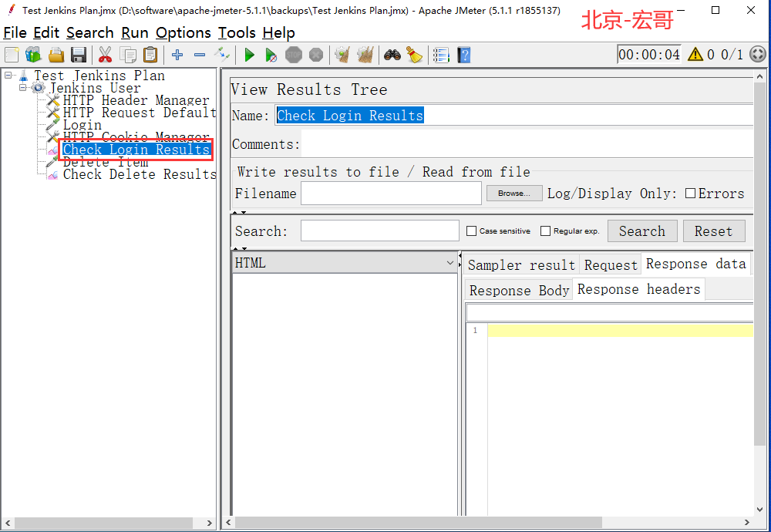
Task: Click the Toggle enable/disable icon
Action: point(222,54)
